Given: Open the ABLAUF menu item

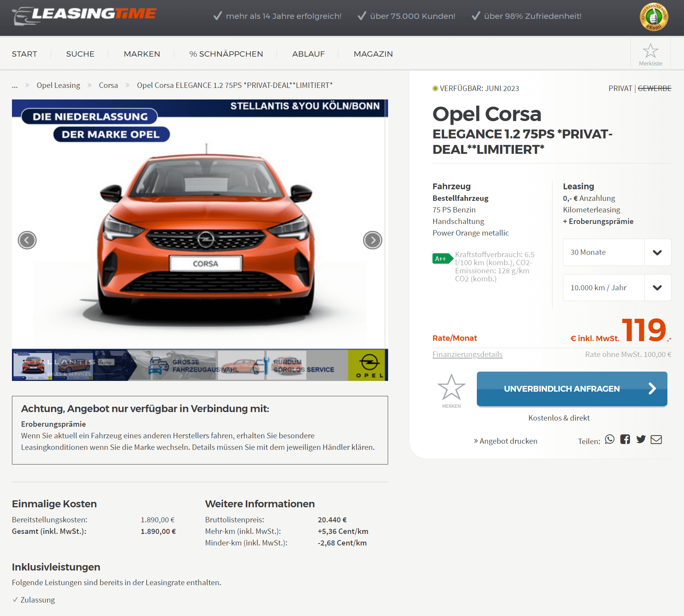Looking at the screenshot, I should tap(308, 54).
